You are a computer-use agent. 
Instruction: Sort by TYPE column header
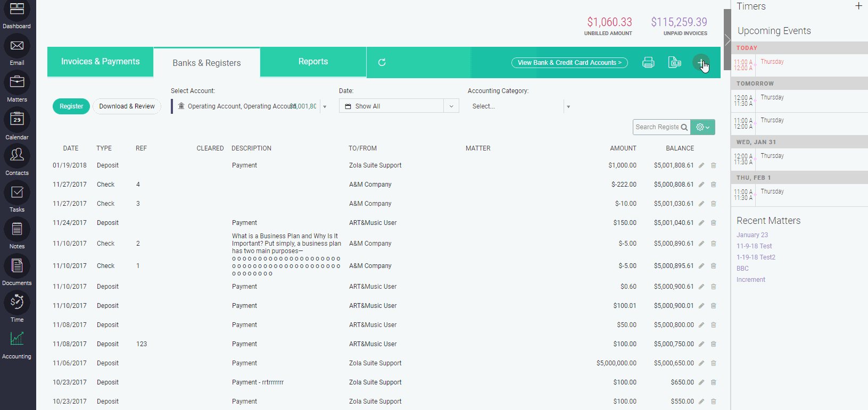(104, 148)
